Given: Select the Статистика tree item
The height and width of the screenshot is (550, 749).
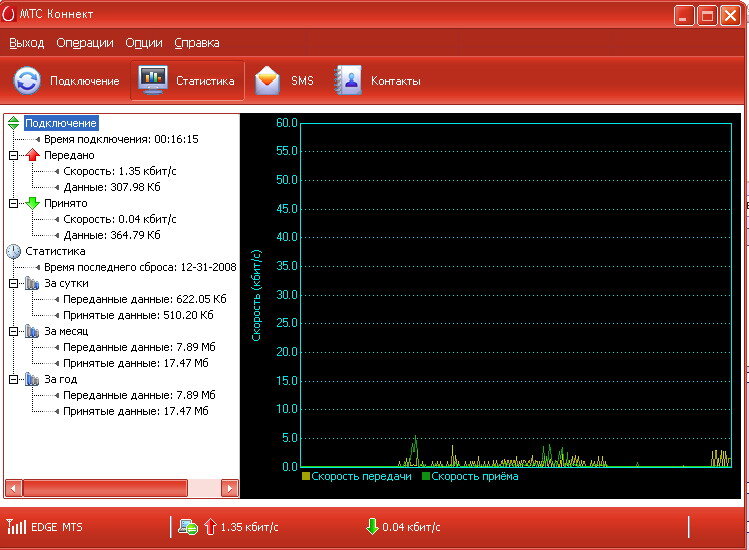Looking at the screenshot, I should click(55, 251).
